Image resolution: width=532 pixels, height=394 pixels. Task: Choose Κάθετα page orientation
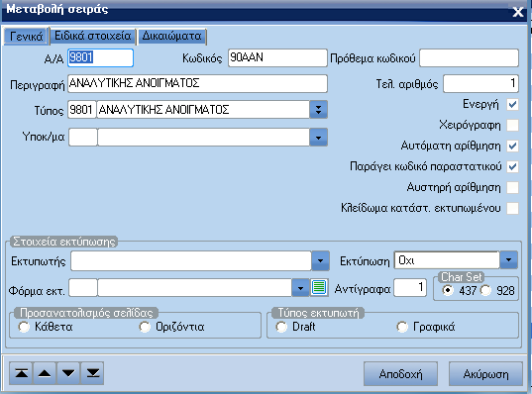tap(24, 327)
